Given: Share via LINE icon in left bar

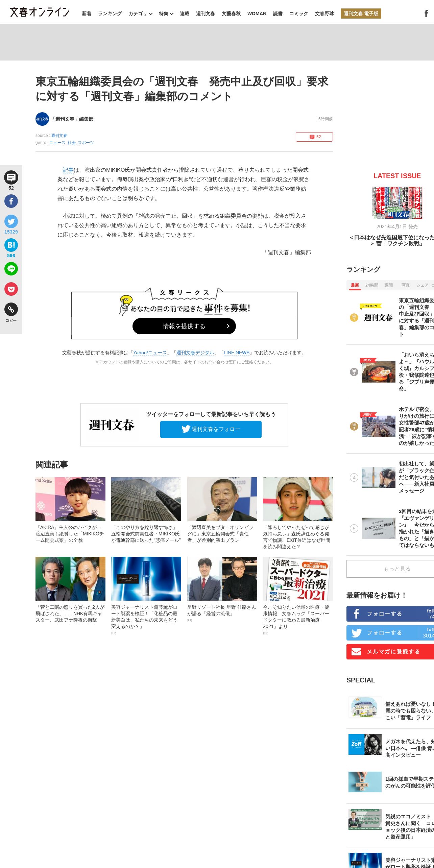Looking at the screenshot, I should point(11,269).
